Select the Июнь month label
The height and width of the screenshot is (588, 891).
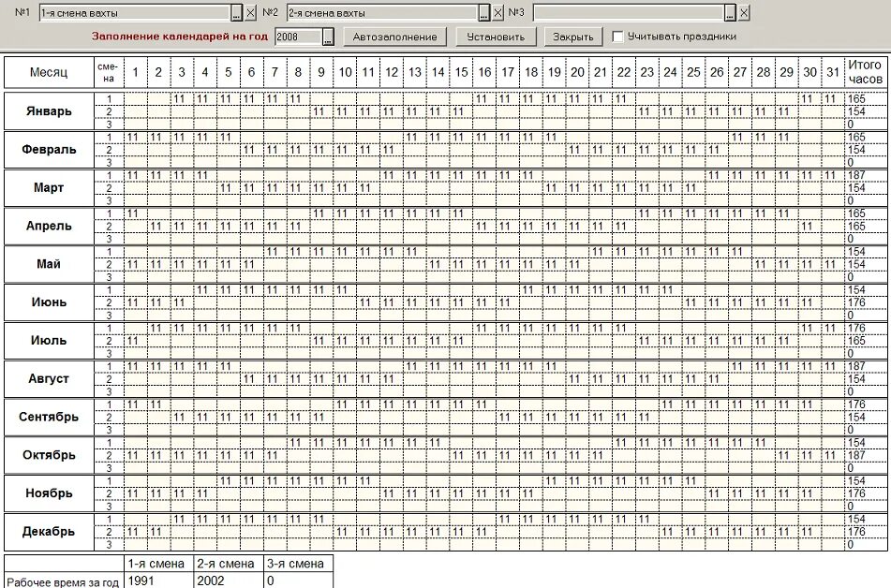pyautogui.click(x=49, y=301)
